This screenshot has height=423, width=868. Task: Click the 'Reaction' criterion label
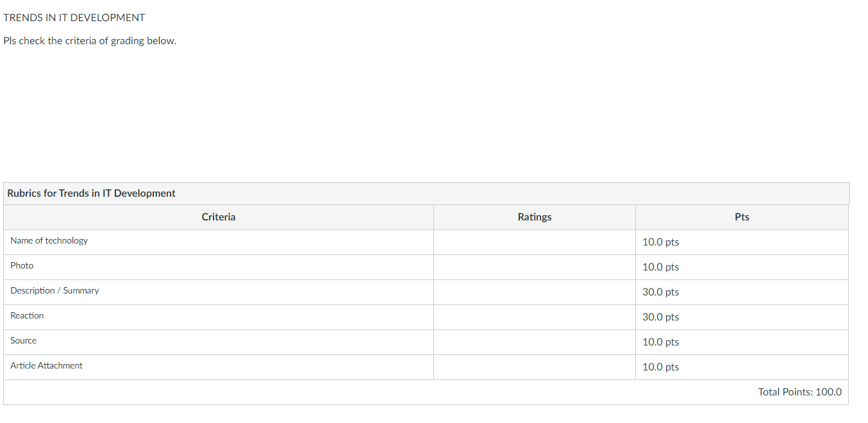[x=27, y=315]
